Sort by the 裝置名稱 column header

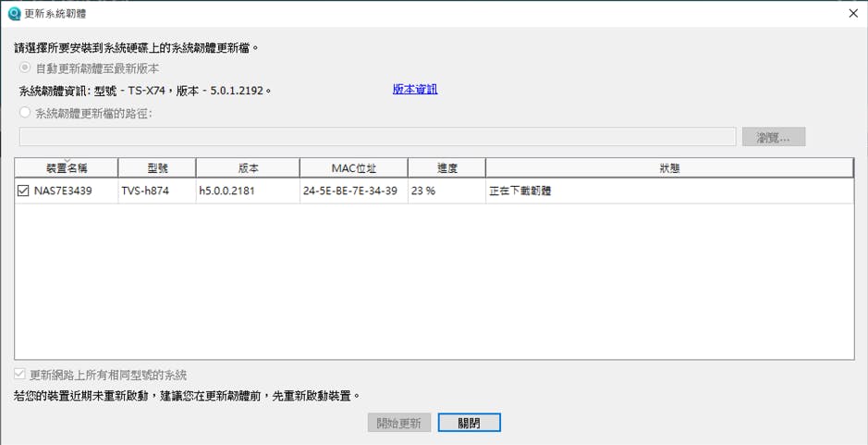tap(66, 168)
